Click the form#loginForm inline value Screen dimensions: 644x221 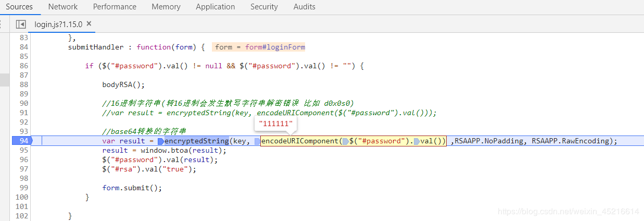275,47
